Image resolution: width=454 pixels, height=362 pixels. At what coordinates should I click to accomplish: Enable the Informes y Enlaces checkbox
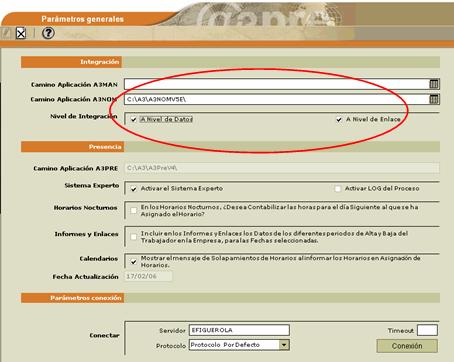coord(134,237)
